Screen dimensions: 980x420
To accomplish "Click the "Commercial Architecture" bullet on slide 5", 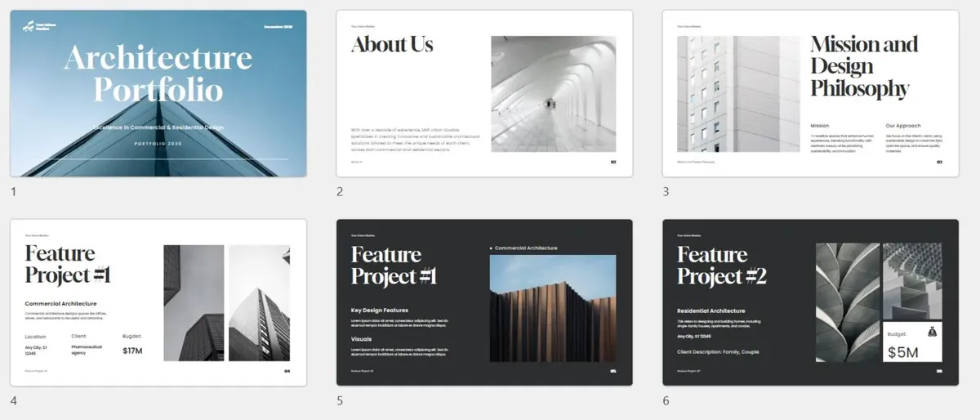I will coord(523,248).
